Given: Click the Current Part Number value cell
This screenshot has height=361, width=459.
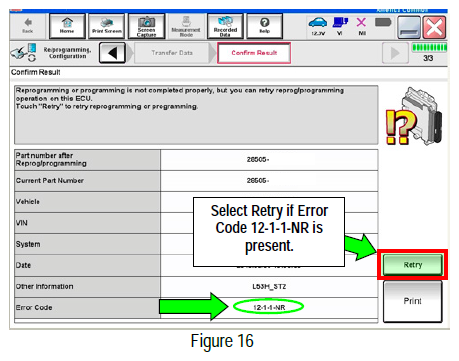Looking at the screenshot, I should [269, 181].
